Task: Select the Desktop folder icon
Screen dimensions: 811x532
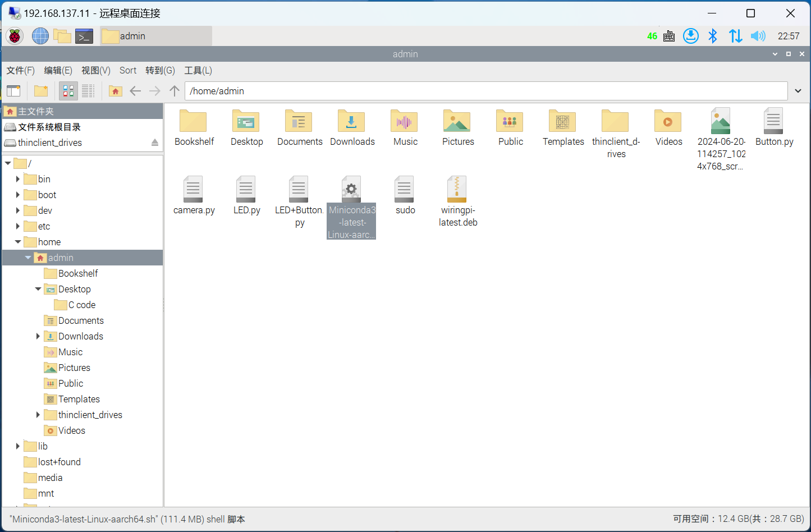Action: [x=246, y=121]
